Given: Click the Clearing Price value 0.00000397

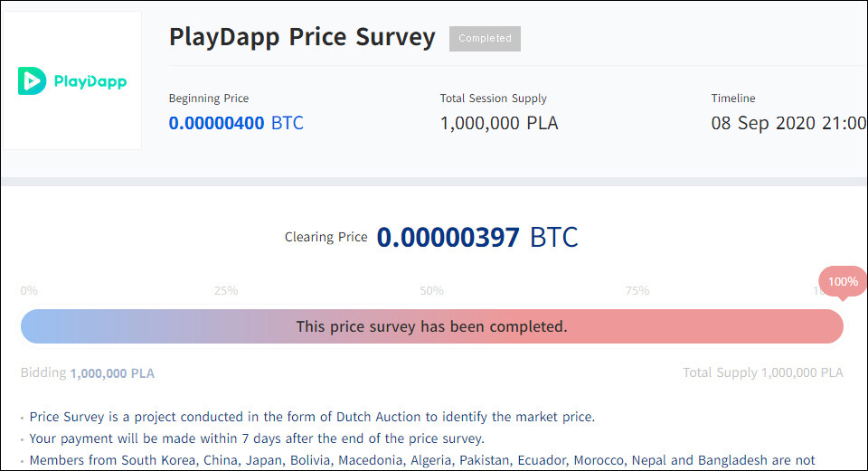Looking at the screenshot, I should click(448, 238).
